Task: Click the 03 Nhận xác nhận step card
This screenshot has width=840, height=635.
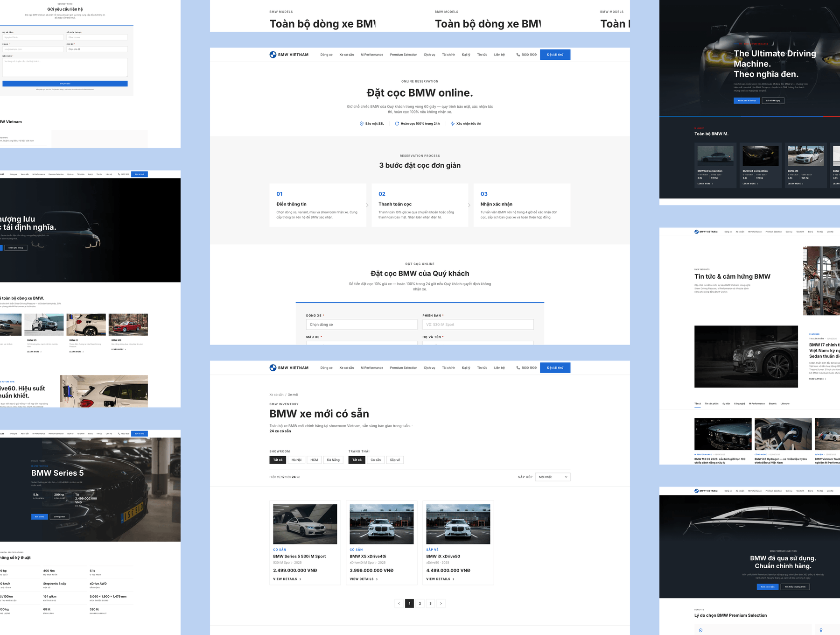Action: pyautogui.click(x=522, y=205)
